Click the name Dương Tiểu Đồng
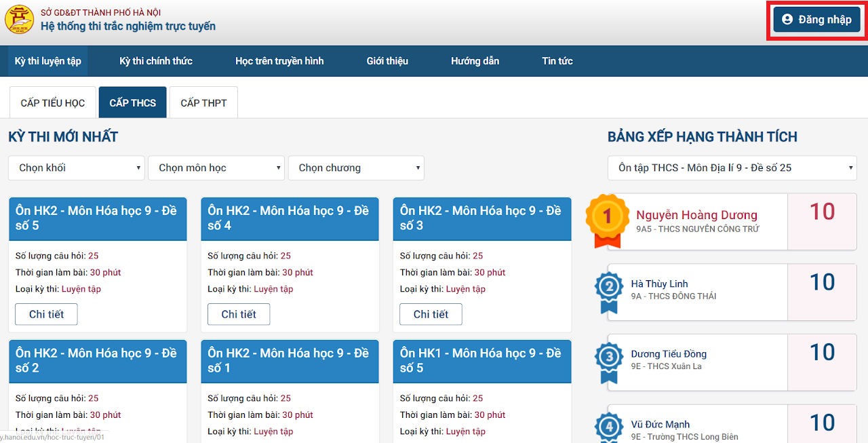 [669, 353]
